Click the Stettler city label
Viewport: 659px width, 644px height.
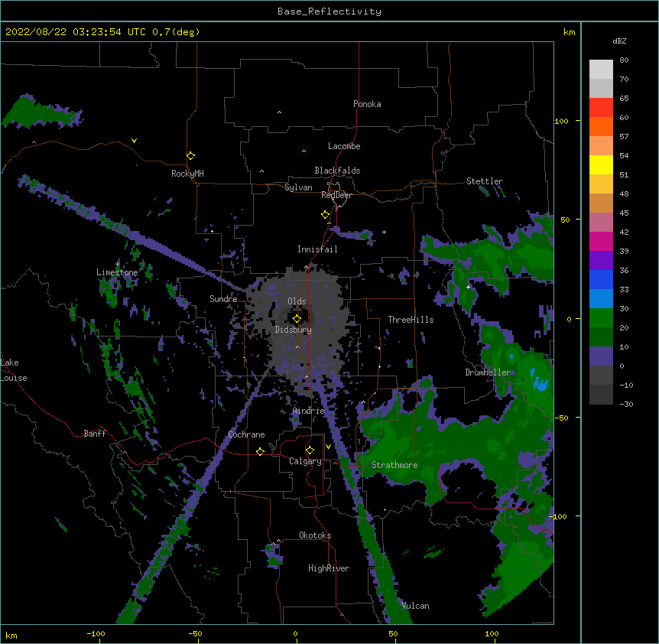(485, 181)
